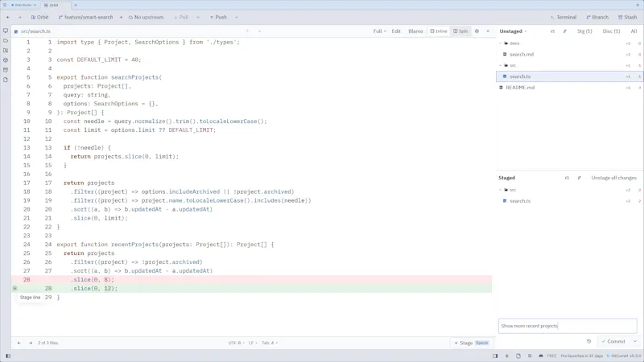The image size is (644, 362).
Task: Stage line 28 with plus marker
Action: (x=14, y=289)
